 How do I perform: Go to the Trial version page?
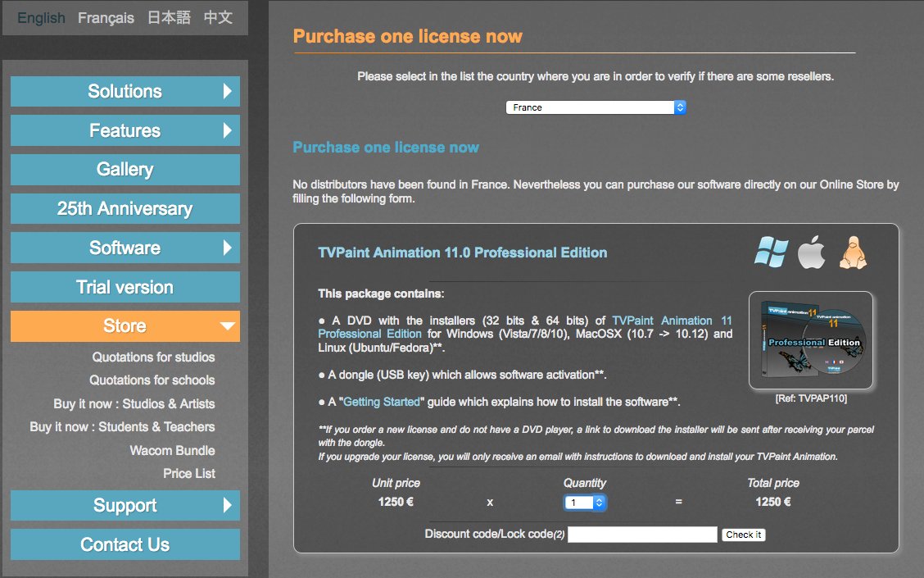pos(125,287)
